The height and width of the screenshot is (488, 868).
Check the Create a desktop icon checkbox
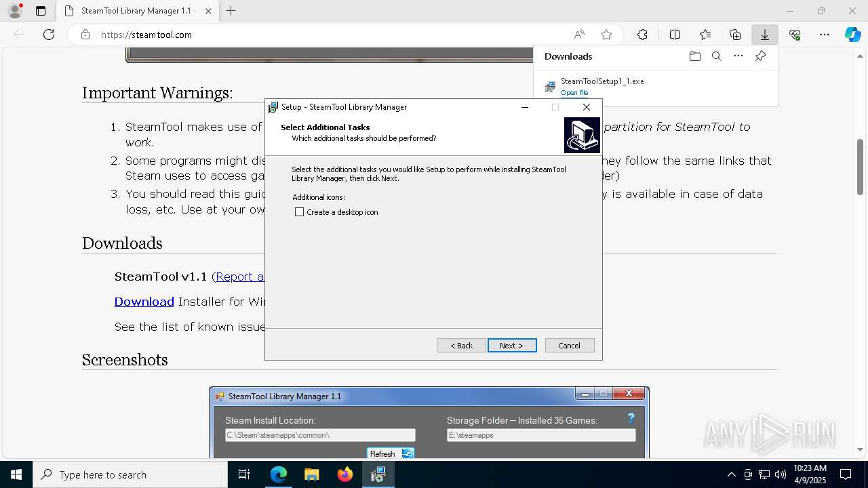point(299,212)
